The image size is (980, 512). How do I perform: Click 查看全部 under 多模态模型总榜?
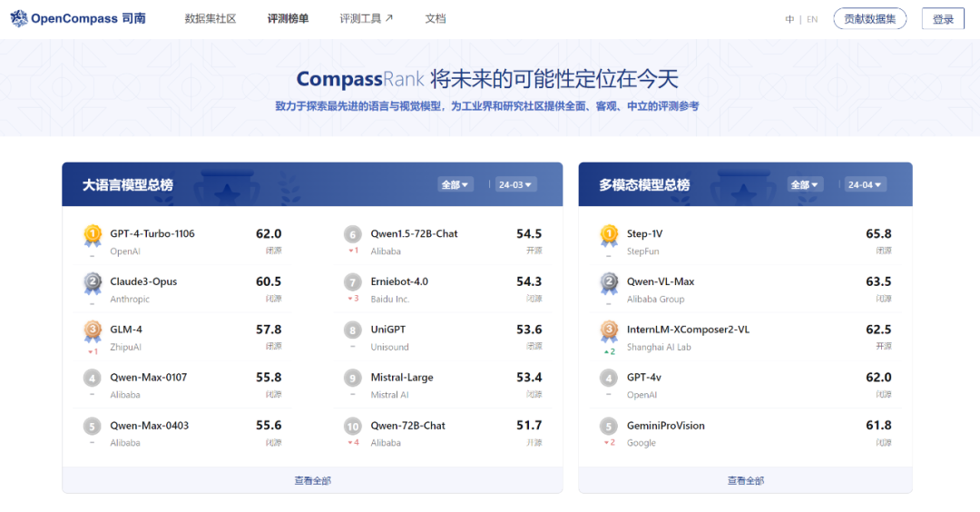tap(746, 480)
